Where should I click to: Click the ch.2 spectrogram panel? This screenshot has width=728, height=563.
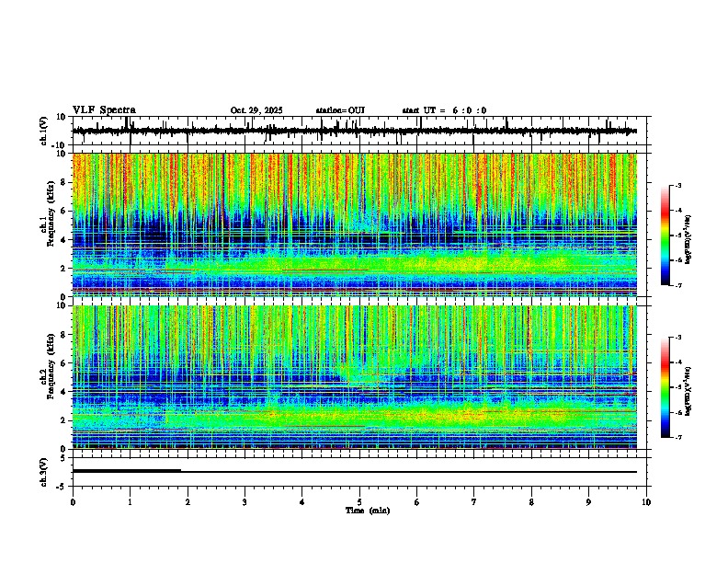coord(355,377)
